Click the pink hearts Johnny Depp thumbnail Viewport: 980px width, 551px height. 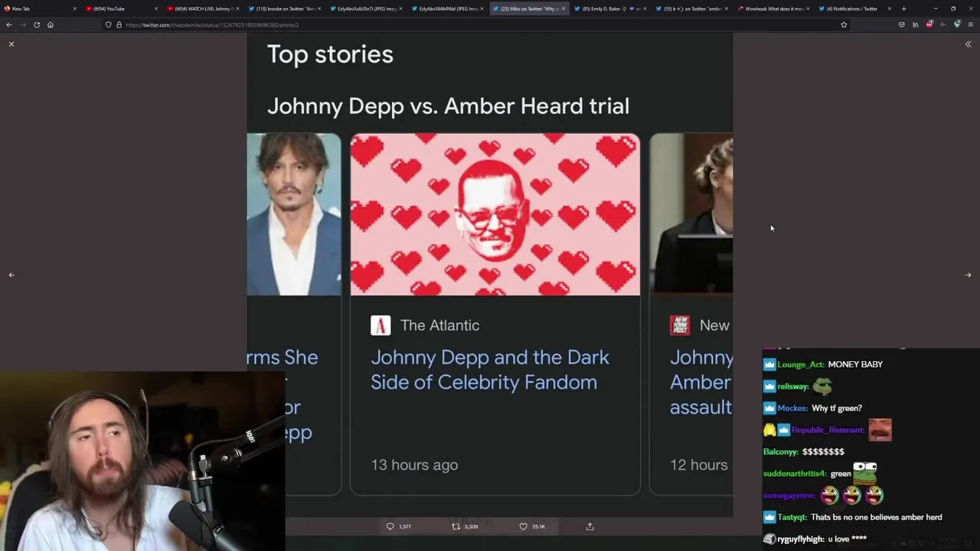(495, 214)
